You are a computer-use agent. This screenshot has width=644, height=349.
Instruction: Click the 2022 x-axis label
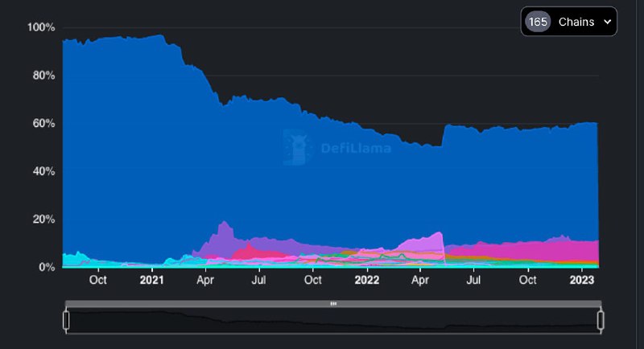coord(366,280)
